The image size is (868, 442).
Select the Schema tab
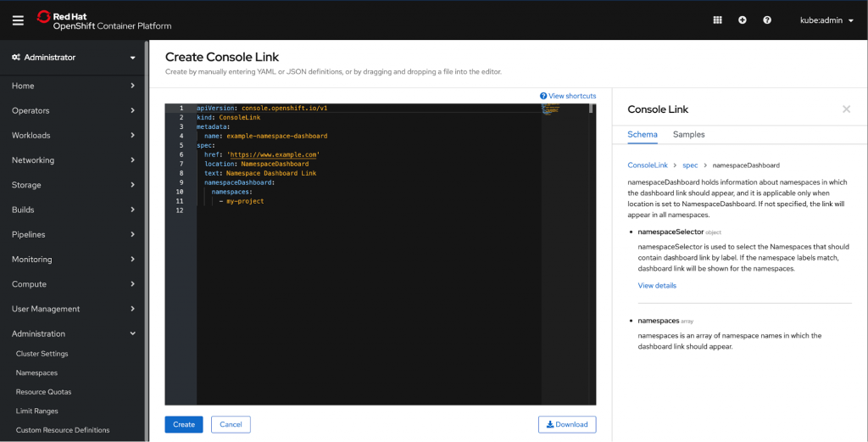642,134
